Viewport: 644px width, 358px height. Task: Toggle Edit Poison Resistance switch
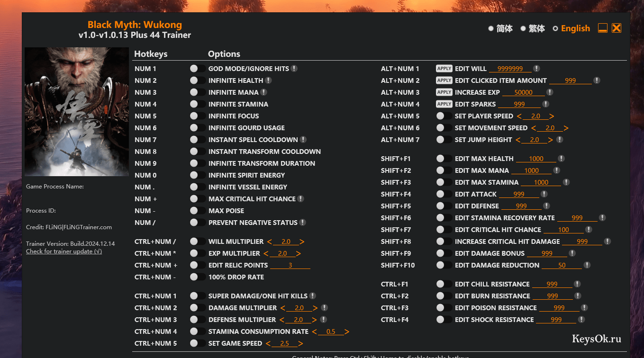coord(444,308)
